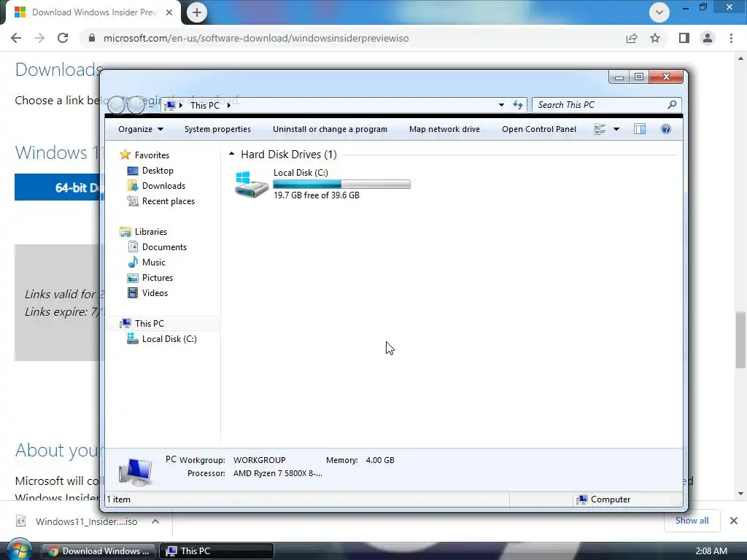Viewport: 747px width, 560px height.
Task: Click Chrome's back arrow
Action: 16,38
